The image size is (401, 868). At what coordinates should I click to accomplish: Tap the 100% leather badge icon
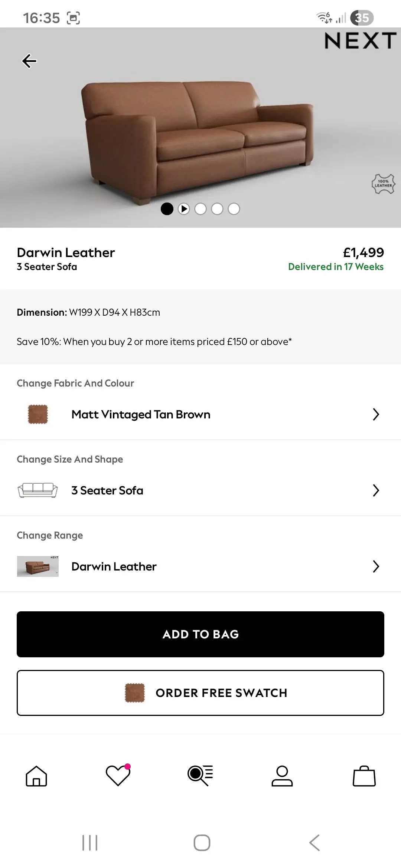click(383, 184)
